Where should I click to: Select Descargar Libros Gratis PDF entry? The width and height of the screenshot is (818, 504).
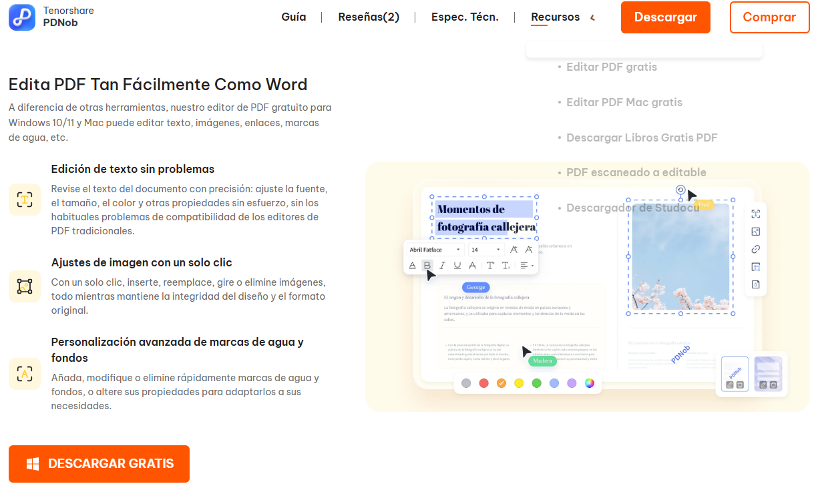tap(642, 138)
